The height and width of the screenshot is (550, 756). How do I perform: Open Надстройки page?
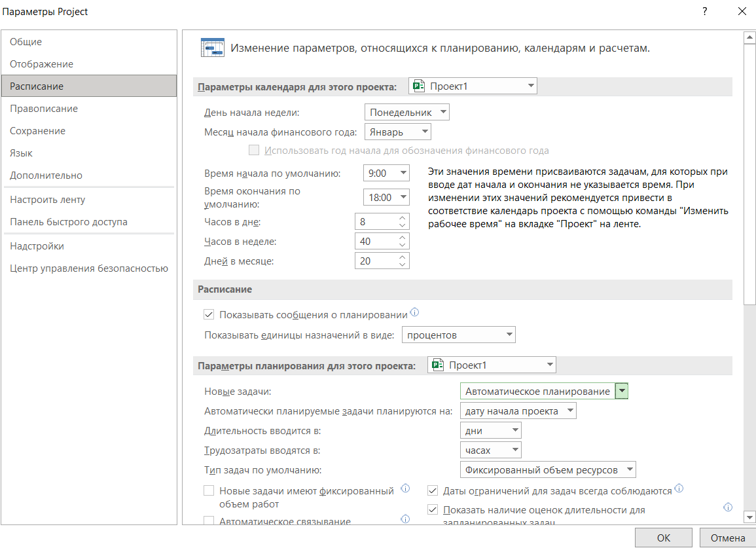(89, 246)
